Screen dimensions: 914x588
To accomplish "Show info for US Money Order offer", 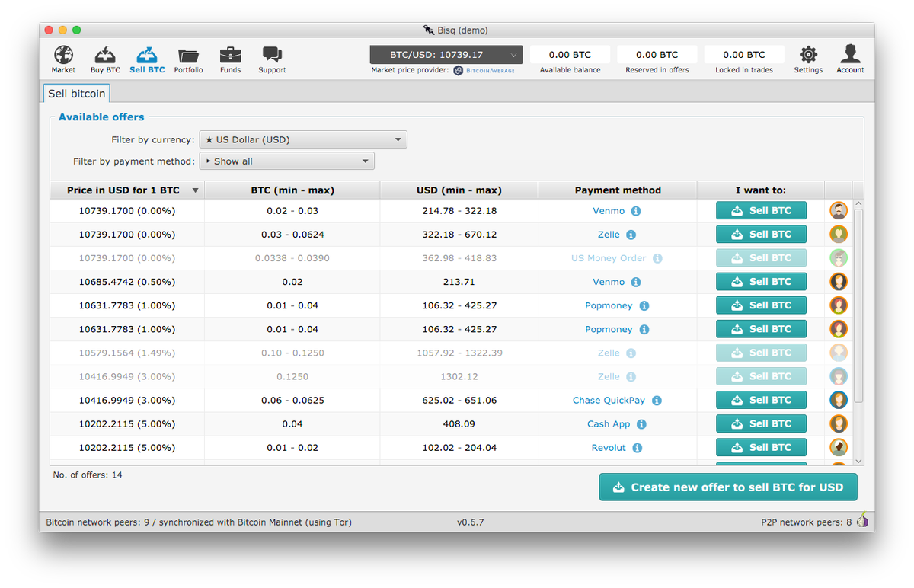I will tap(657, 258).
